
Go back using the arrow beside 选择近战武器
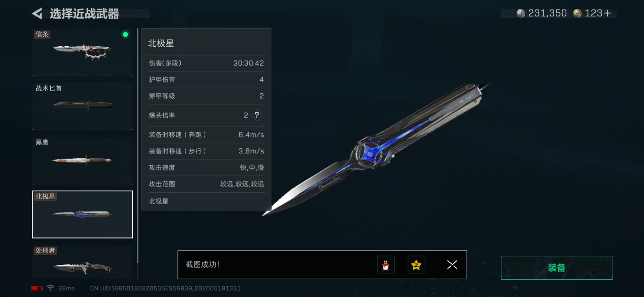[37, 14]
